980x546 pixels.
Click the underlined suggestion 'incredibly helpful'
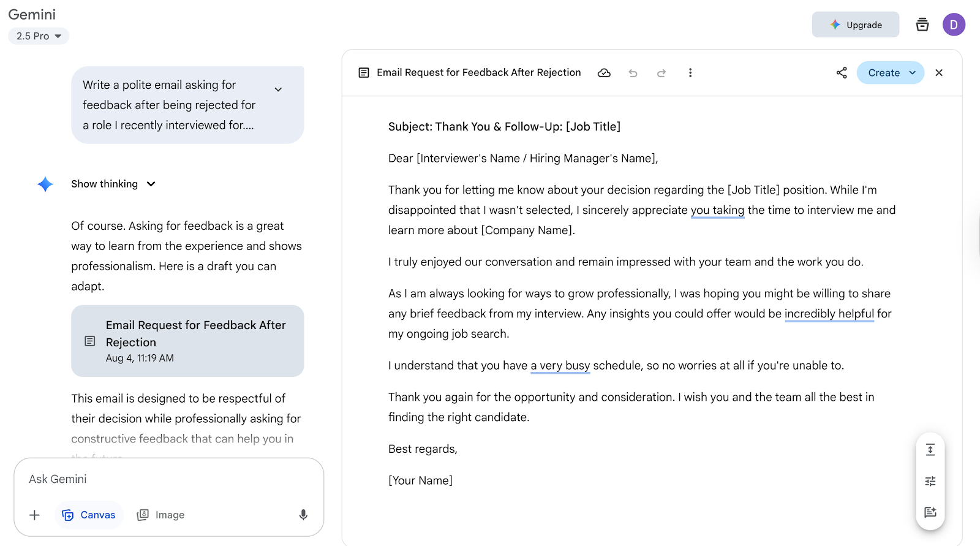tap(829, 314)
